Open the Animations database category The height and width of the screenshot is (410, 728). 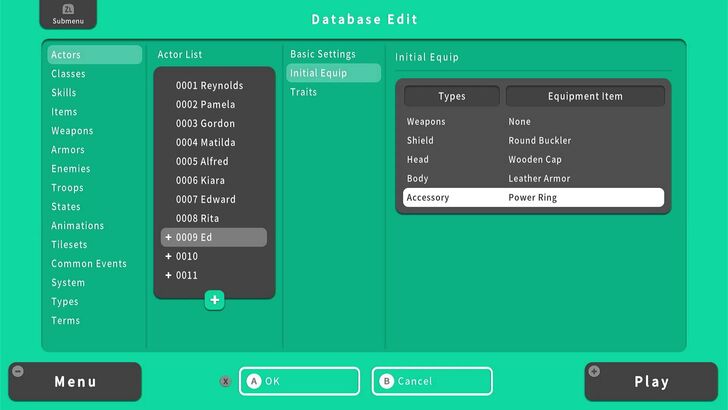(x=78, y=226)
